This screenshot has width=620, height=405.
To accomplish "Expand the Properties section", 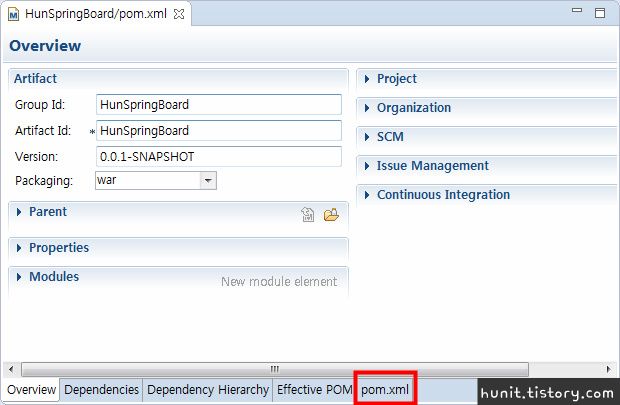I will tap(19, 248).
